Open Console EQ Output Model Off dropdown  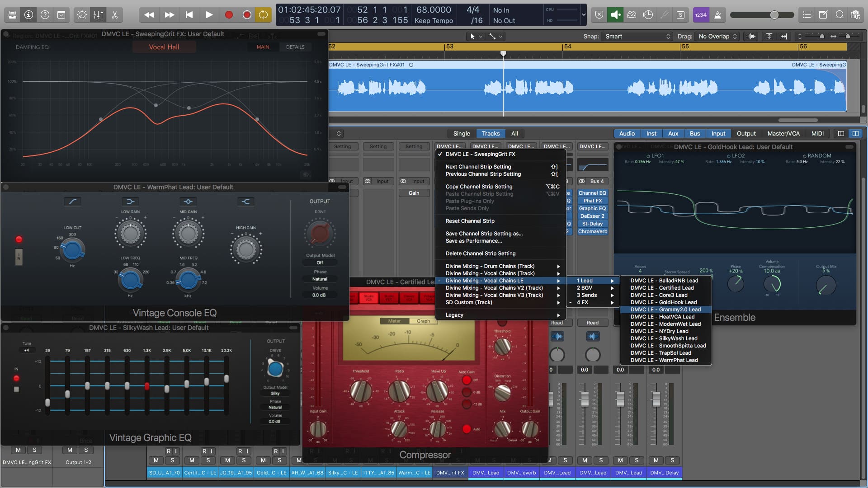pos(320,263)
